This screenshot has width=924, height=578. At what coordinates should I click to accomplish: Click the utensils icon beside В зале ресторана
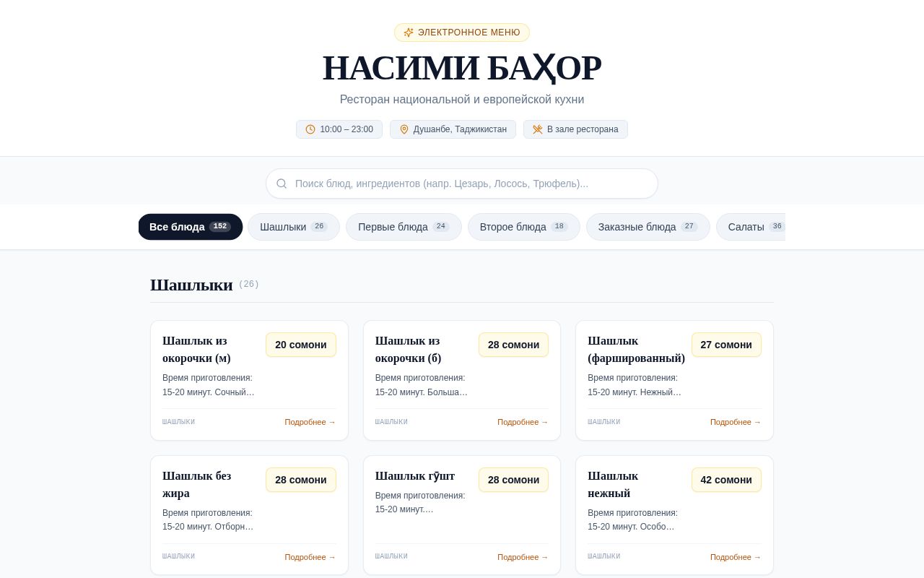(538, 129)
